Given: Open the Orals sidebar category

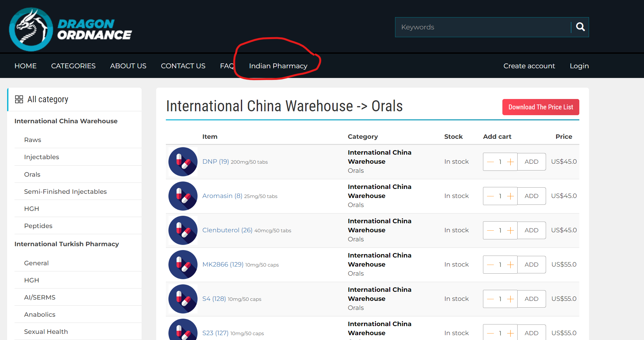Looking at the screenshot, I should [32, 174].
